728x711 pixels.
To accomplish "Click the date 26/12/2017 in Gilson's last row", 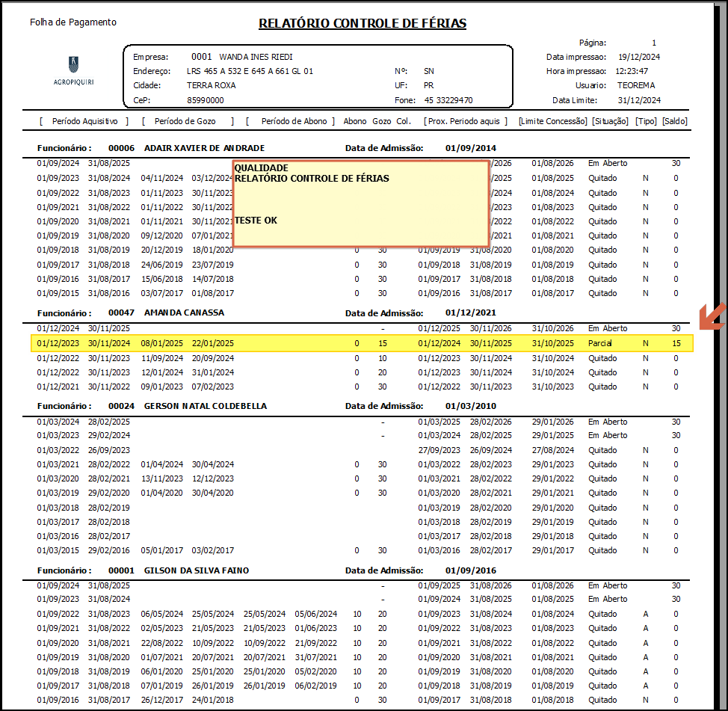I will [x=162, y=700].
